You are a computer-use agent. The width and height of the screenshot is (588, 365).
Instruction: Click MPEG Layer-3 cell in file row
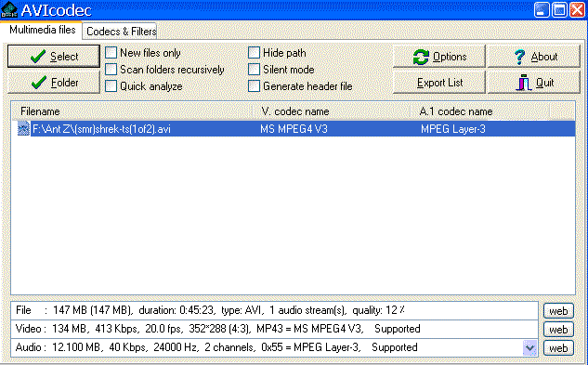pyautogui.click(x=452, y=129)
